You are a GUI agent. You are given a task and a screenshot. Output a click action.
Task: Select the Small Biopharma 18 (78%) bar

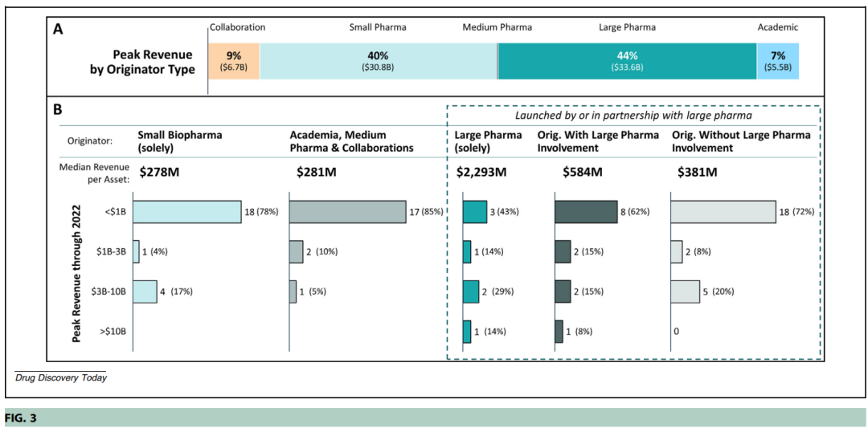point(186,212)
